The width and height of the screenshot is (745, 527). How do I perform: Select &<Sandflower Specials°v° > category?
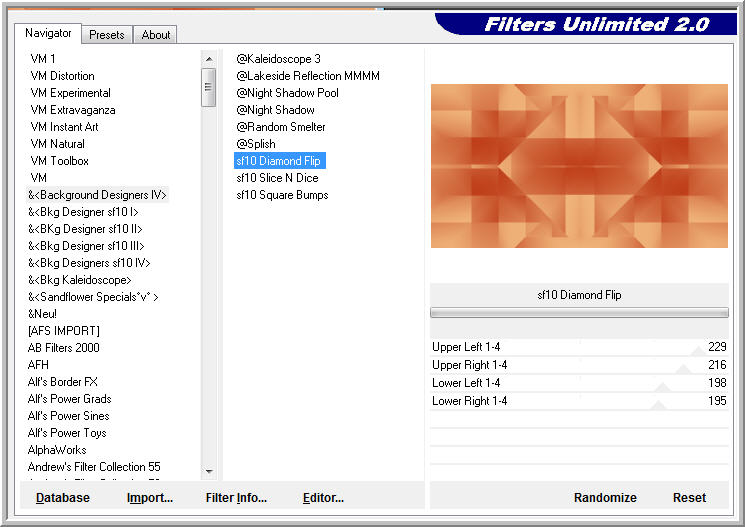coord(93,297)
